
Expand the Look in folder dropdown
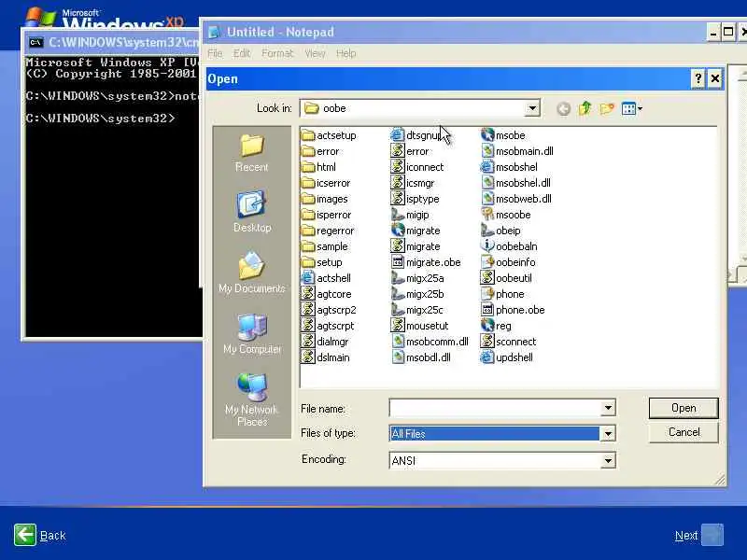pyautogui.click(x=532, y=108)
